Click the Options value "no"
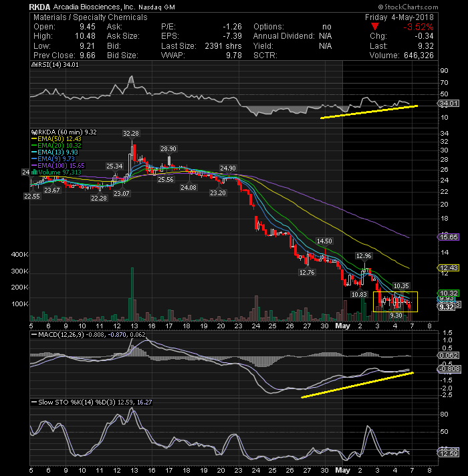This screenshot has width=468, height=476. [x=327, y=27]
